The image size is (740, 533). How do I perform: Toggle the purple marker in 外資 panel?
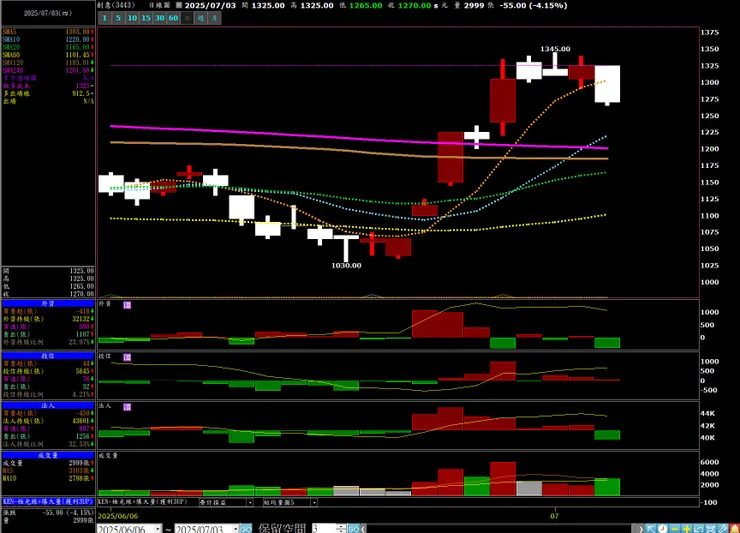click(x=127, y=305)
